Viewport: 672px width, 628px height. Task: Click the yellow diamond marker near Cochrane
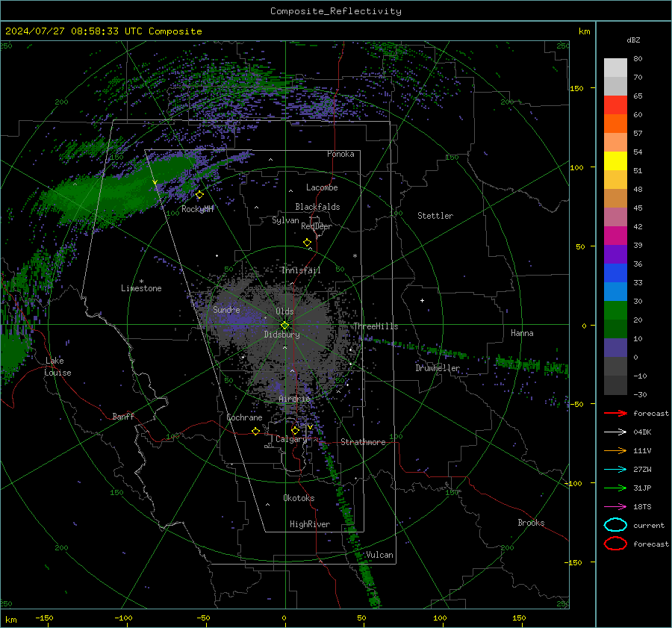click(255, 432)
